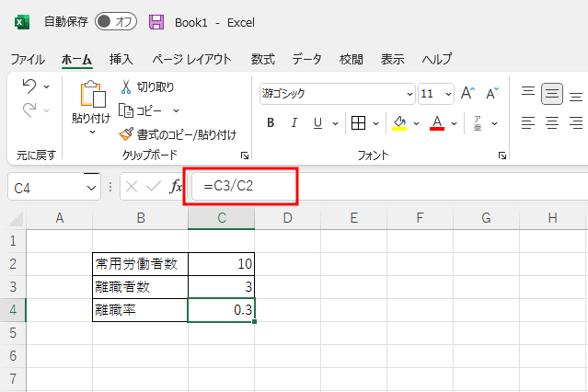Click the Insert Function fx icon
The image size is (588, 392).
(177, 186)
